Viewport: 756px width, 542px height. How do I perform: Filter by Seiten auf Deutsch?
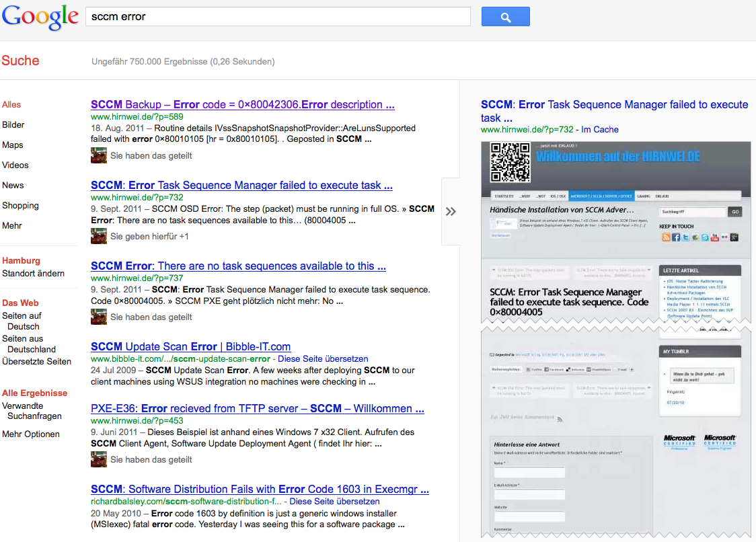click(x=22, y=321)
